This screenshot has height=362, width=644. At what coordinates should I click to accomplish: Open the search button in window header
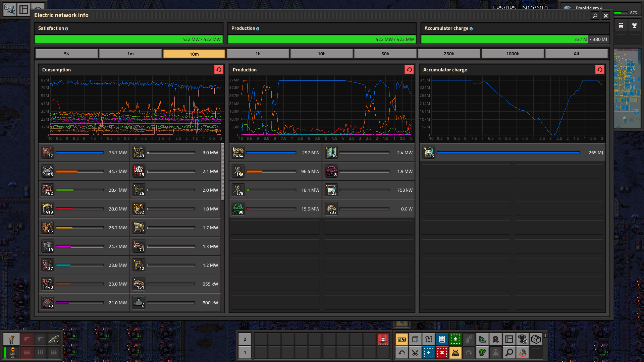pos(595,15)
